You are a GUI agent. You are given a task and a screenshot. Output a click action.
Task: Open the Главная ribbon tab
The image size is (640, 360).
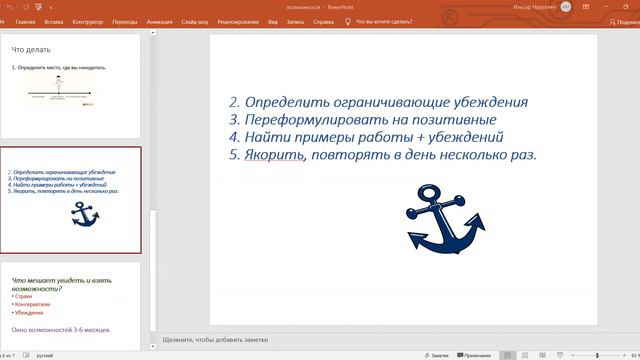click(x=25, y=22)
